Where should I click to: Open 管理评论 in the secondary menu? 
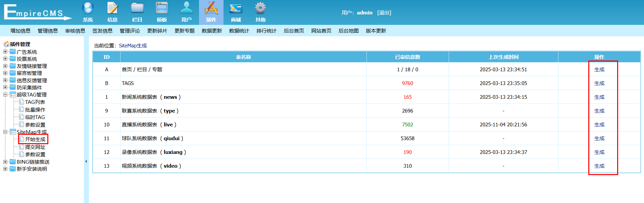(x=130, y=31)
